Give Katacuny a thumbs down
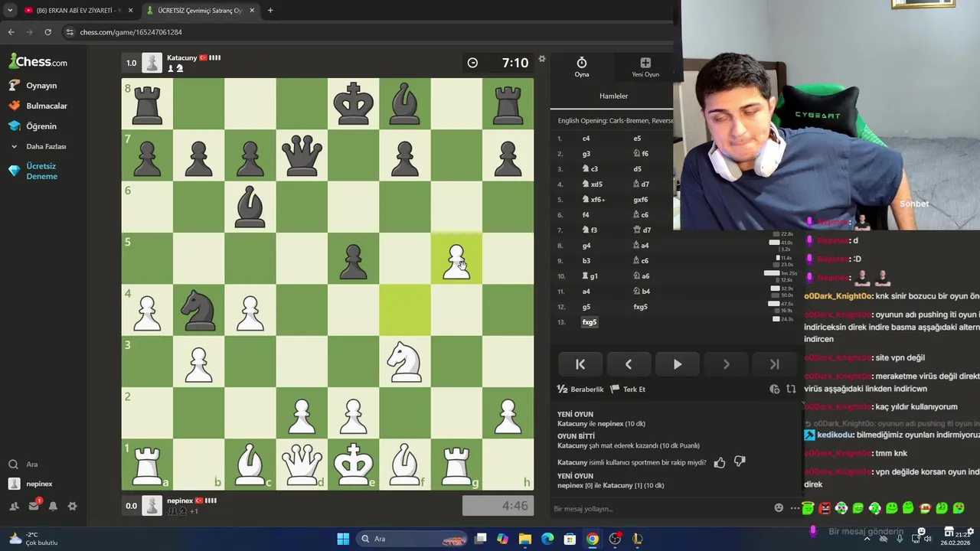 (740, 462)
